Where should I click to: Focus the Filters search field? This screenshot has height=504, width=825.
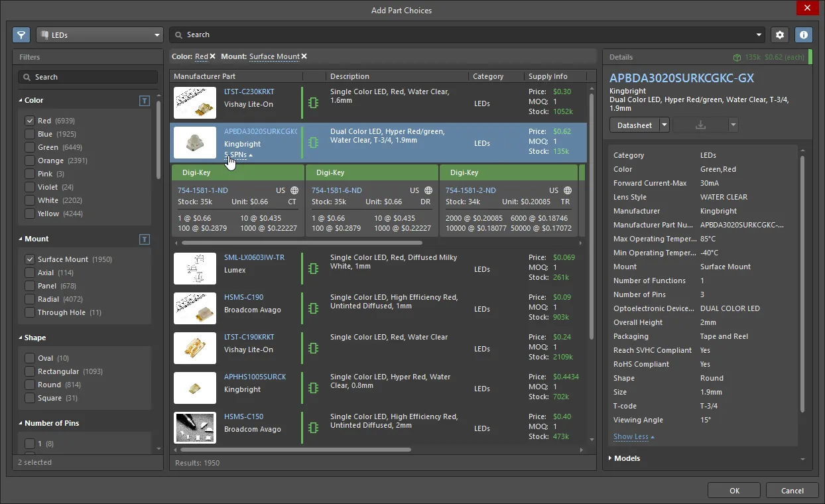[88, 77]
